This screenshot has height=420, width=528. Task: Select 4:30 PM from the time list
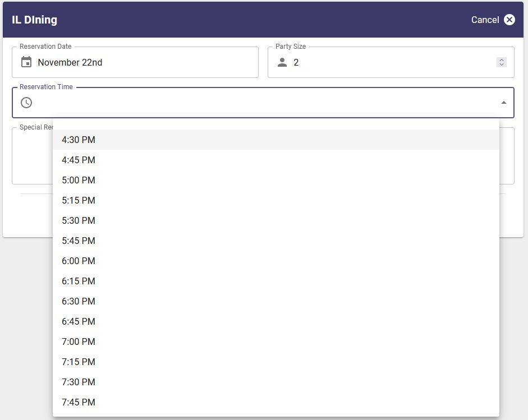[79, 140]
